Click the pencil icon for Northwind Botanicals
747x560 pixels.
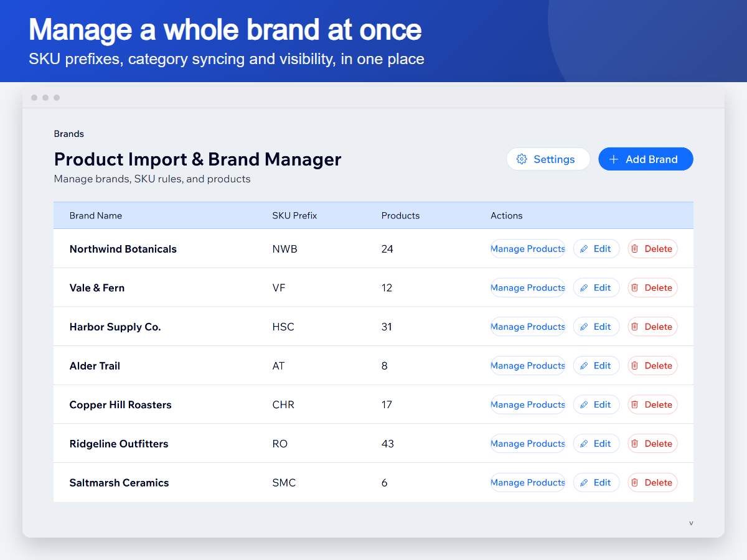(x=584, y=249)
